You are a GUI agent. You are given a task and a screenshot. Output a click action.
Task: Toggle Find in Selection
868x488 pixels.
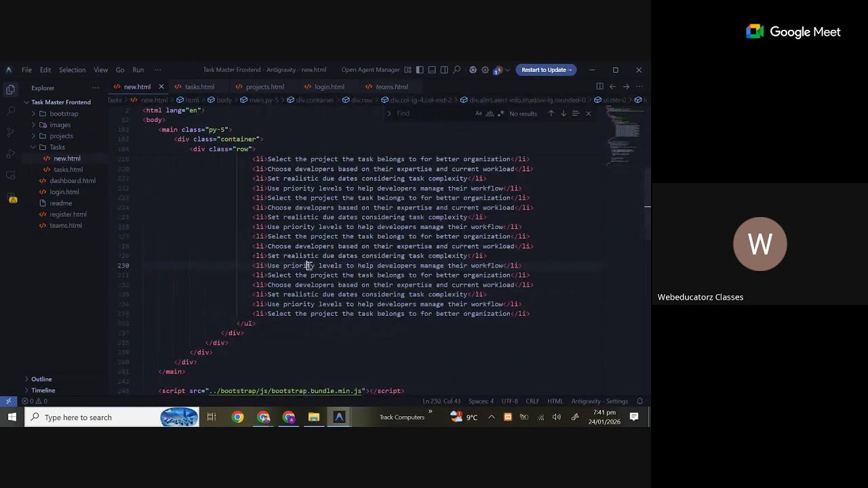point(575,113)
